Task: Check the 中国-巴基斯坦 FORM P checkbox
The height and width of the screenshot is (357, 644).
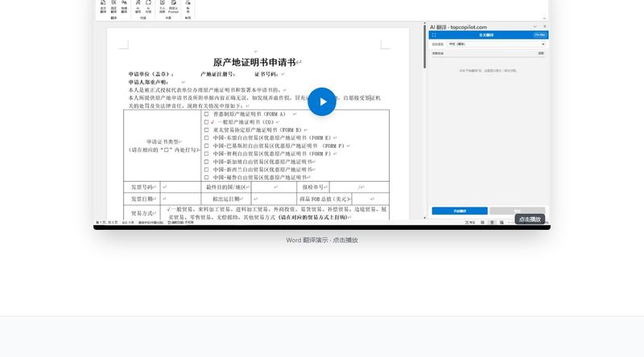Action: pyautogui.click(x=206, y=146)
